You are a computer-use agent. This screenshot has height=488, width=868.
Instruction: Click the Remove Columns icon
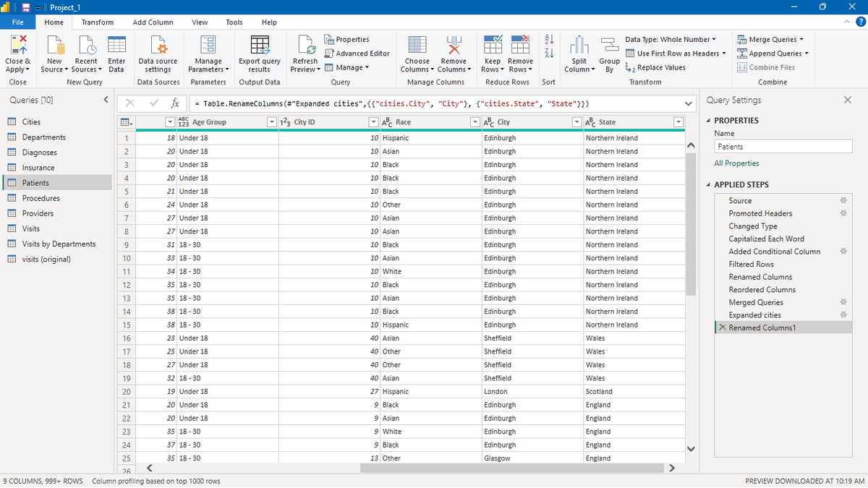pos(454,45)
